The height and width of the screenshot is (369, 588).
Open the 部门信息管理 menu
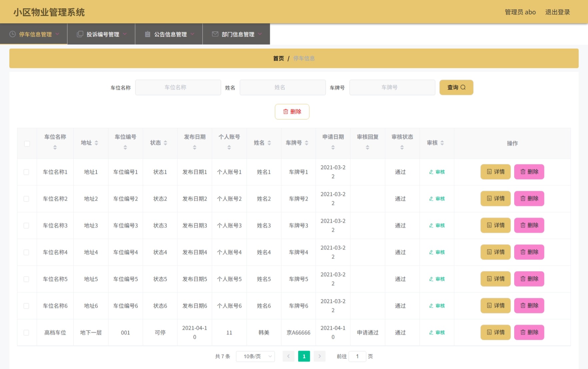coord(236,34)
